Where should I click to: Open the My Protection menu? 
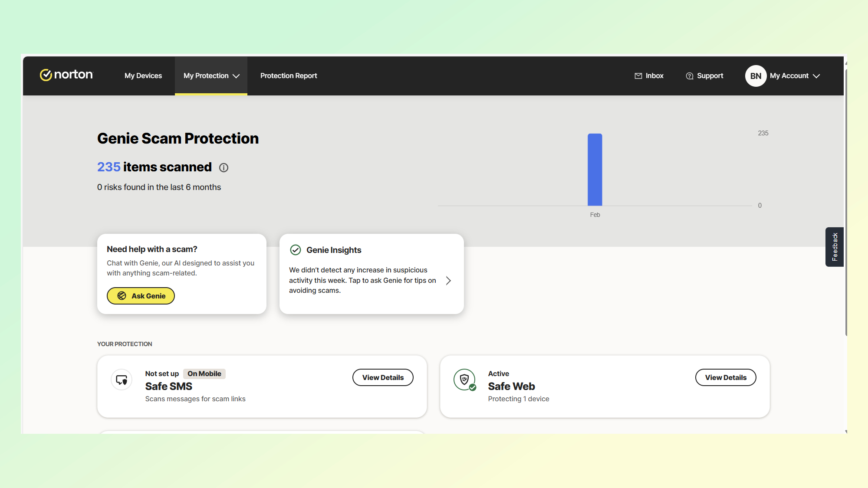click(x=211, y=75)
